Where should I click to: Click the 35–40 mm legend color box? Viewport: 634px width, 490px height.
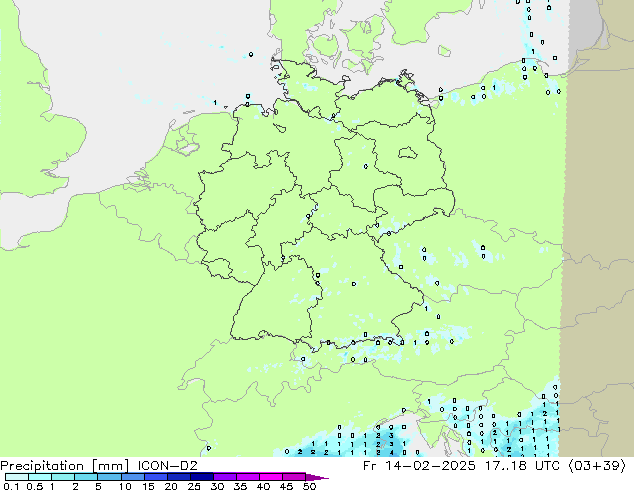[247, 477]
